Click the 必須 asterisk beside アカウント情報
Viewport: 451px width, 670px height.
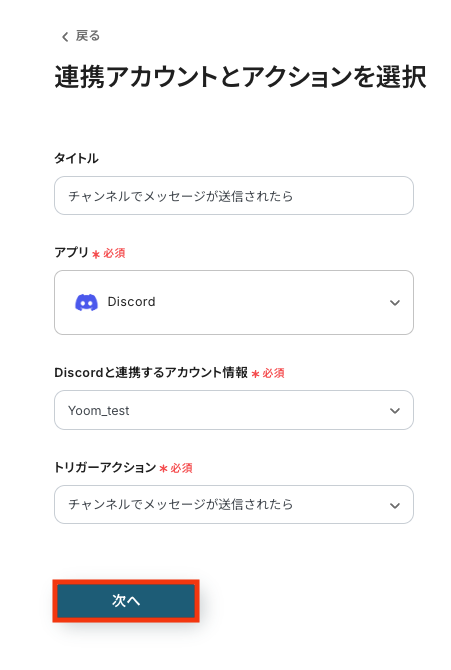click(255, 374)
